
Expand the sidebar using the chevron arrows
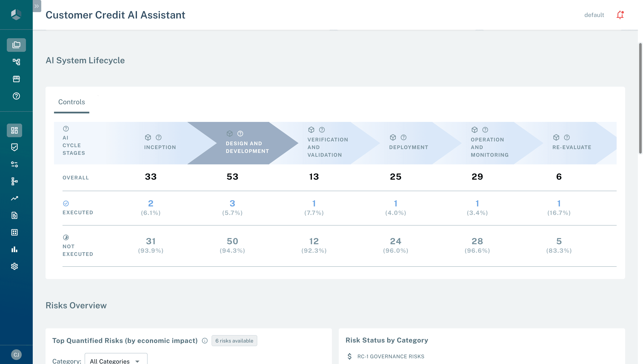(x=37, y=6)
